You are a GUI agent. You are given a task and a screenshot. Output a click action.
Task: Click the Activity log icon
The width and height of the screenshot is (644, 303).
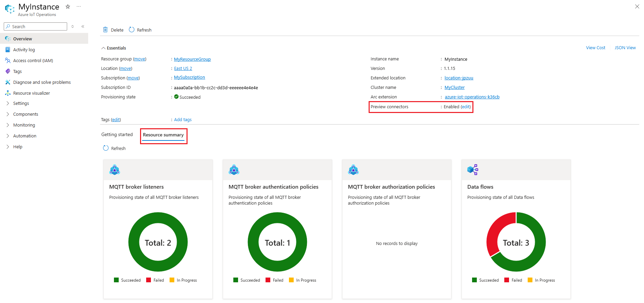[x=8, y=50]
